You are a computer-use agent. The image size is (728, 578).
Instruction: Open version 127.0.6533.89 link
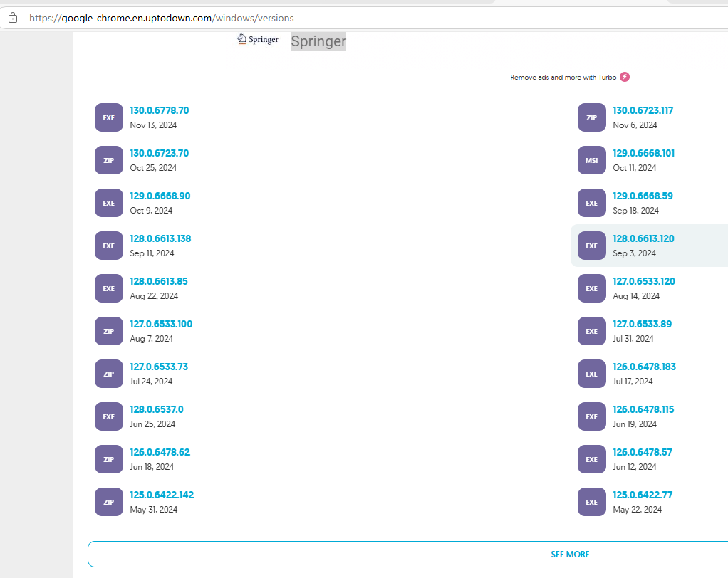coord(642,324)
